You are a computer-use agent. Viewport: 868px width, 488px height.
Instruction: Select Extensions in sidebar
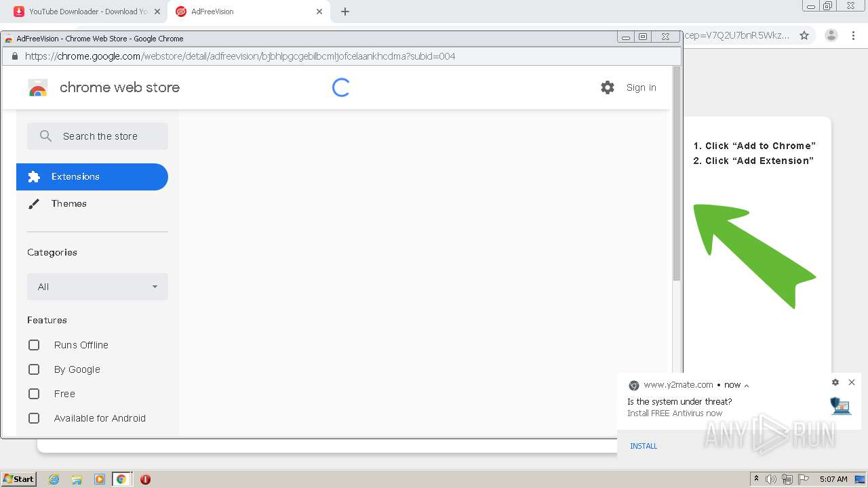pyautogui.click(x=92, y=177)
